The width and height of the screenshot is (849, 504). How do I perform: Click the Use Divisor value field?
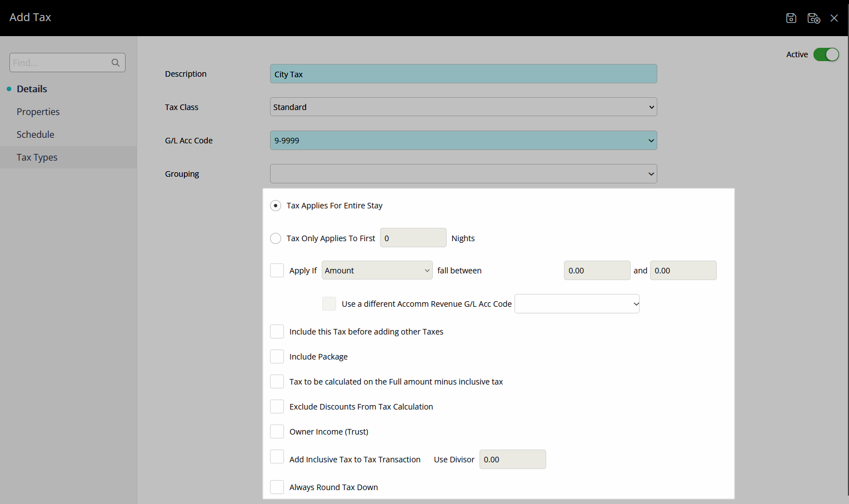point(512,459)
